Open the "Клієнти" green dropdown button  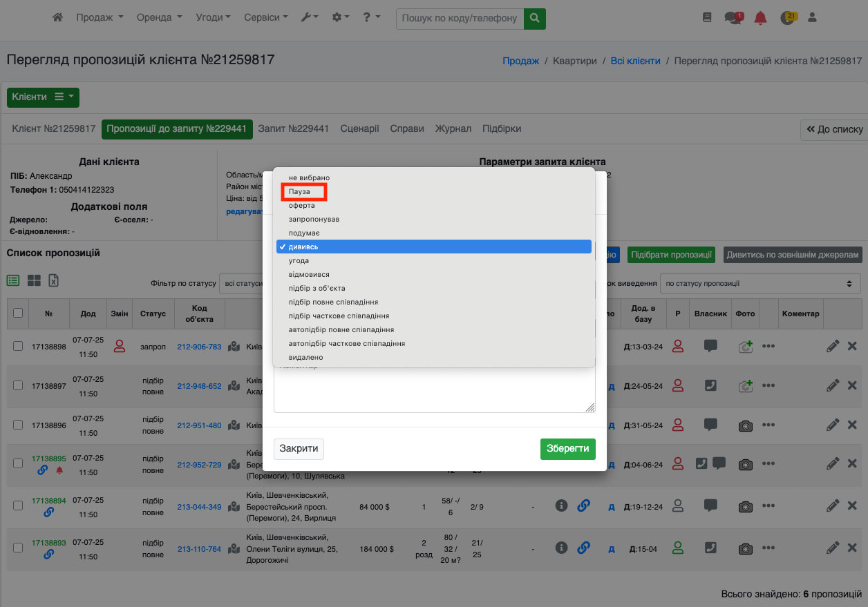[x=43, y=97]
